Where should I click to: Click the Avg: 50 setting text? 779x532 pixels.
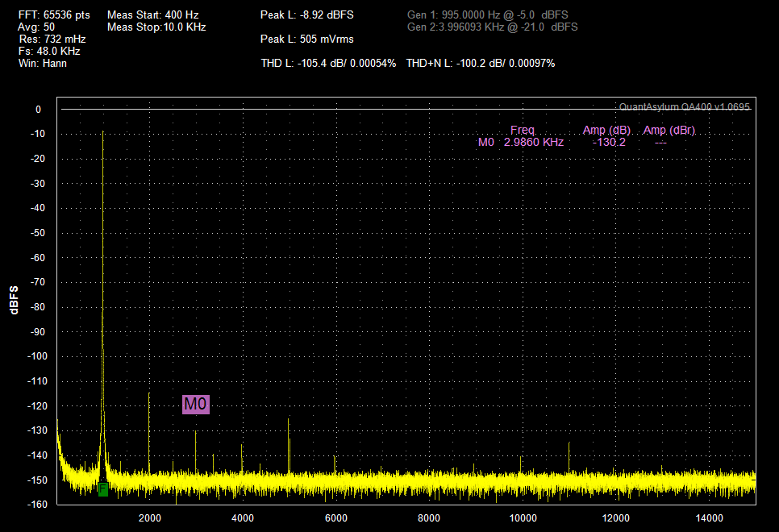[x=36, y=27]
